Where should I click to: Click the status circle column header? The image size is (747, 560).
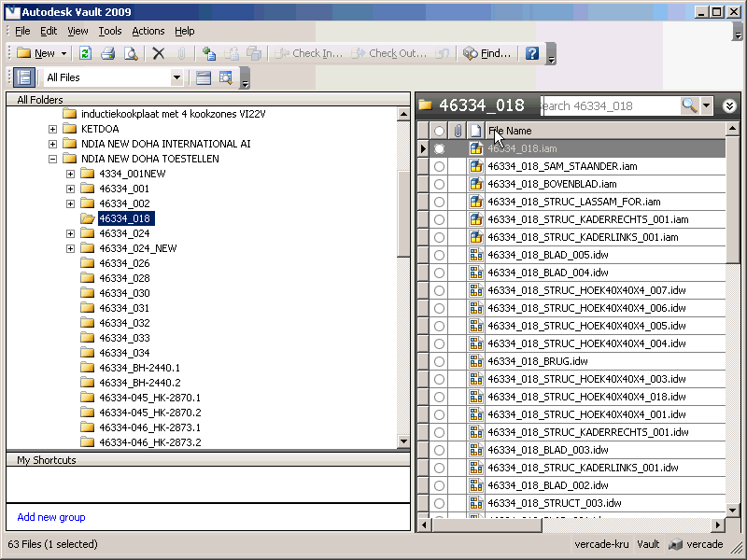439,131
